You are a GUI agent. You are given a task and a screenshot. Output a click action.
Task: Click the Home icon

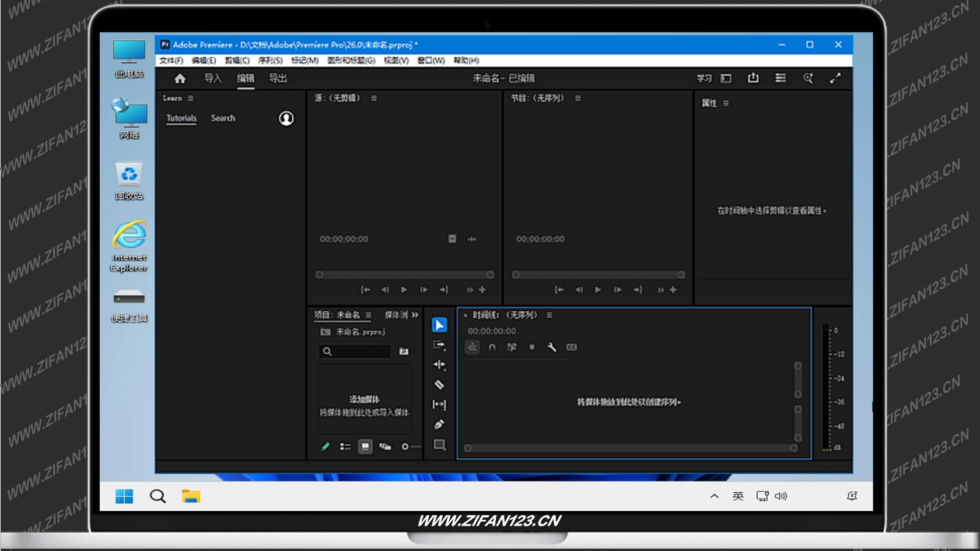coord(180,78)
